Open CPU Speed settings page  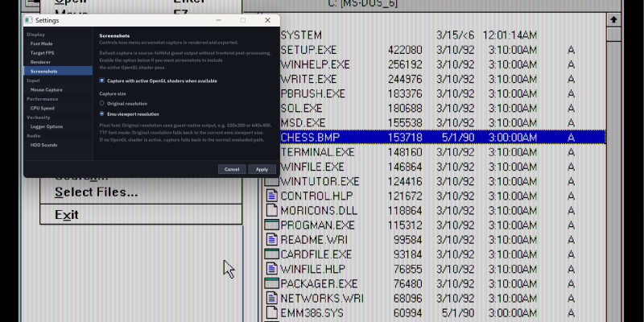43,108
